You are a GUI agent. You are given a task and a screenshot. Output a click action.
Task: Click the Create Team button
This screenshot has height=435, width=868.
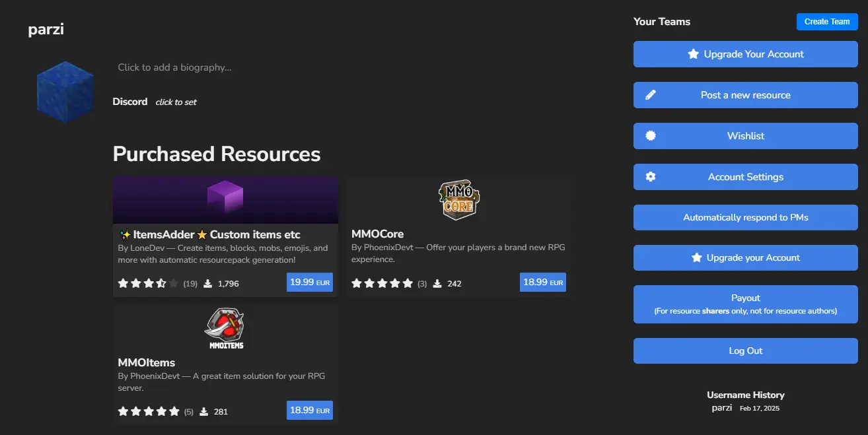[827, 22]
